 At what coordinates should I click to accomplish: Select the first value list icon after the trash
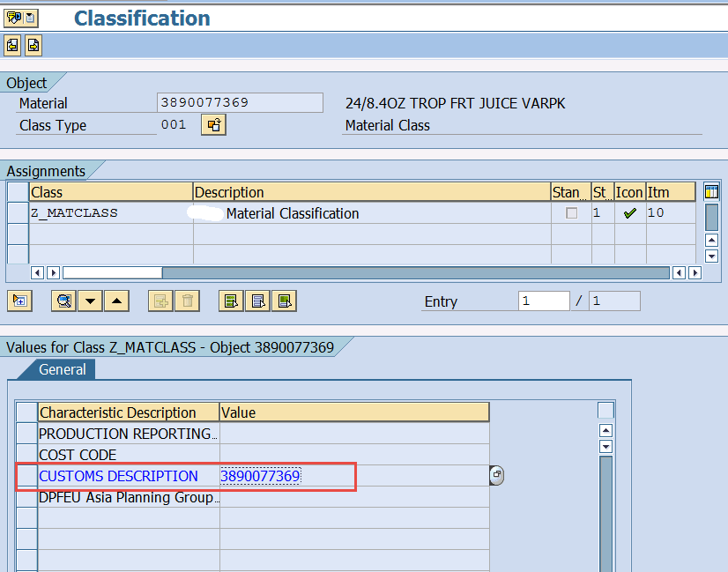point(233,301)
